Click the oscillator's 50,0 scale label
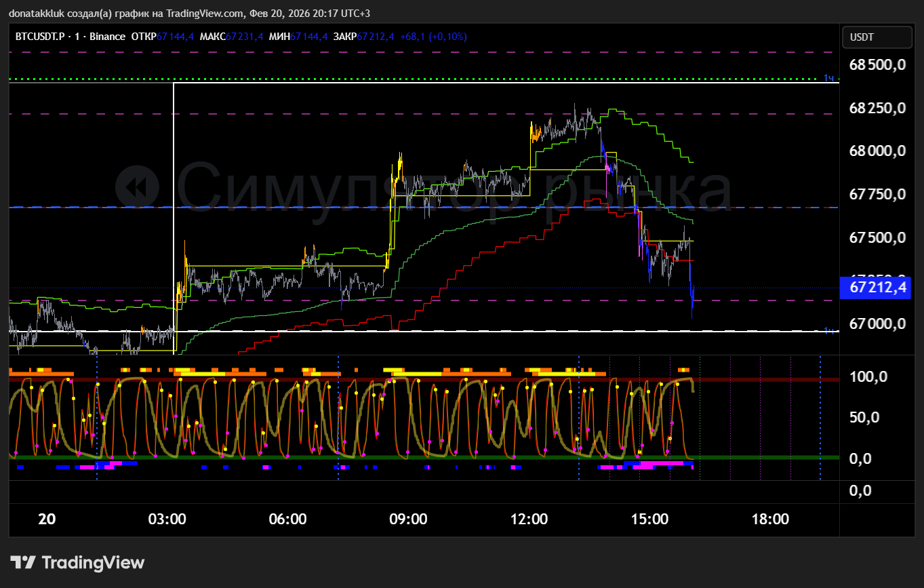Viewport: 924px width, 588px height. 865,417
